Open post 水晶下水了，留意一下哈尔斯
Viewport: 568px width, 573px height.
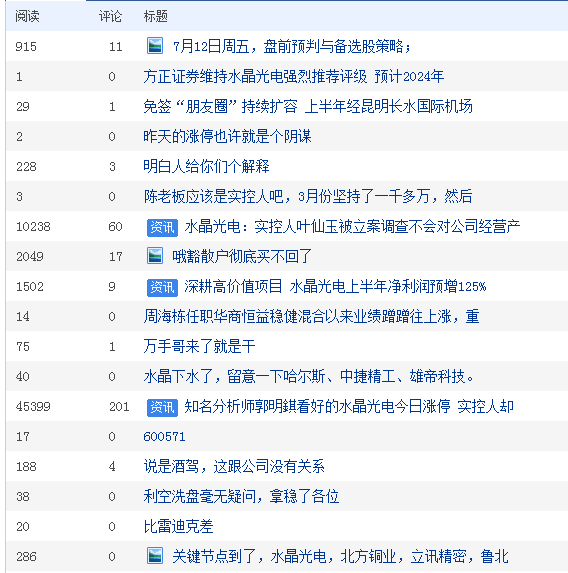309,376
